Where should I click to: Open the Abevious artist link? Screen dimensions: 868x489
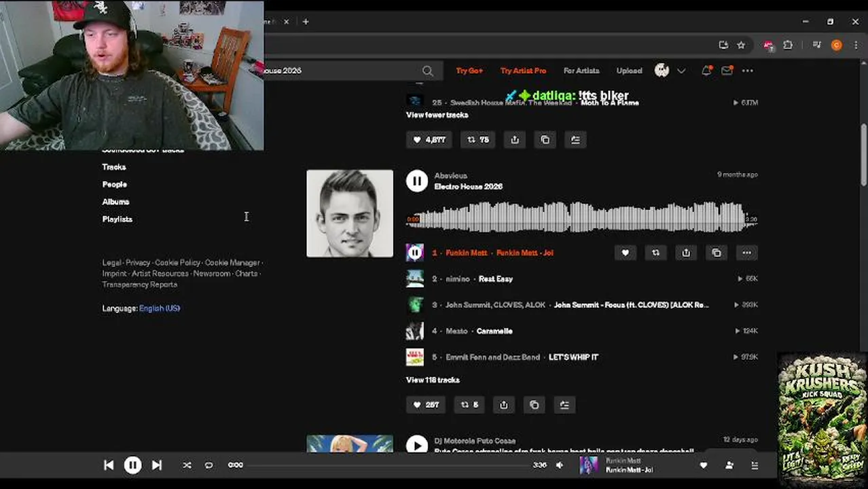tap(451, 176)
